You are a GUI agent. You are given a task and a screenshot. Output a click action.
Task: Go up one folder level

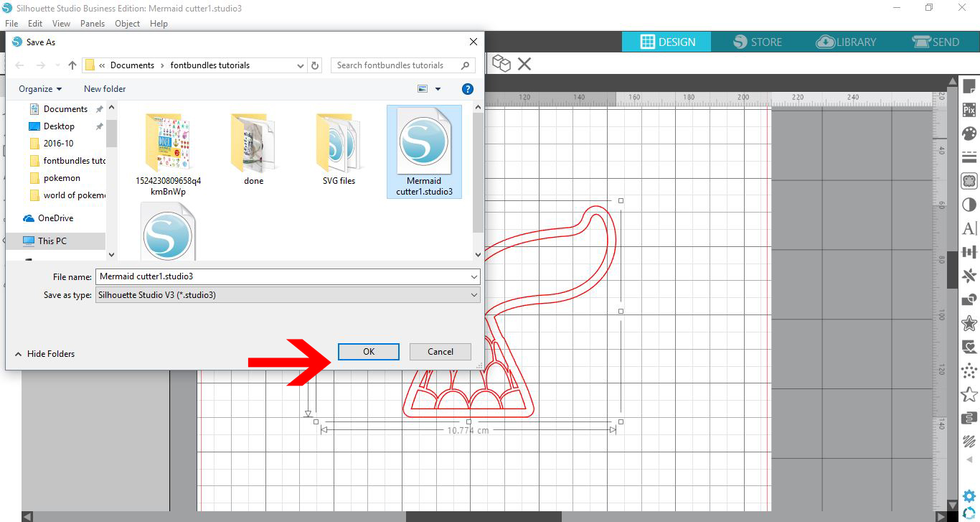tap(72, 65)
